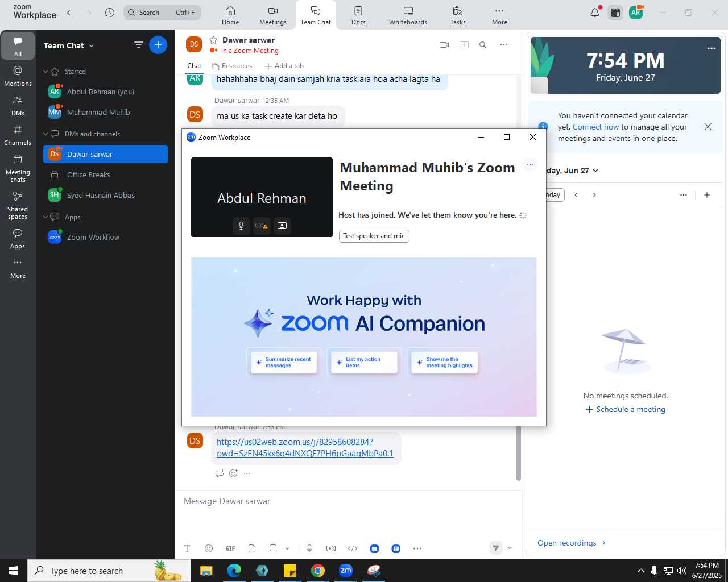Viewport: 728px width, 582px height.
Task: Click Connect now calendar link
Action: tap(595, 127)
